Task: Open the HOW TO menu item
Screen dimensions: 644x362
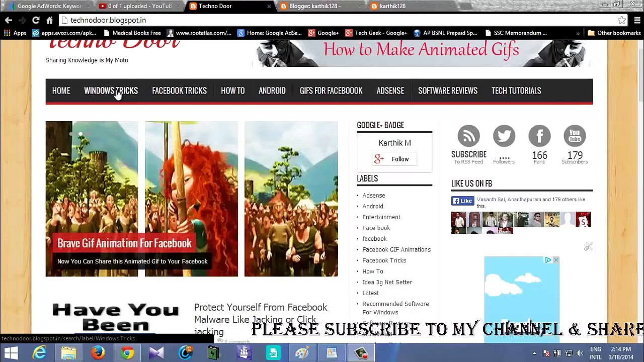Action: pos(232,91)
